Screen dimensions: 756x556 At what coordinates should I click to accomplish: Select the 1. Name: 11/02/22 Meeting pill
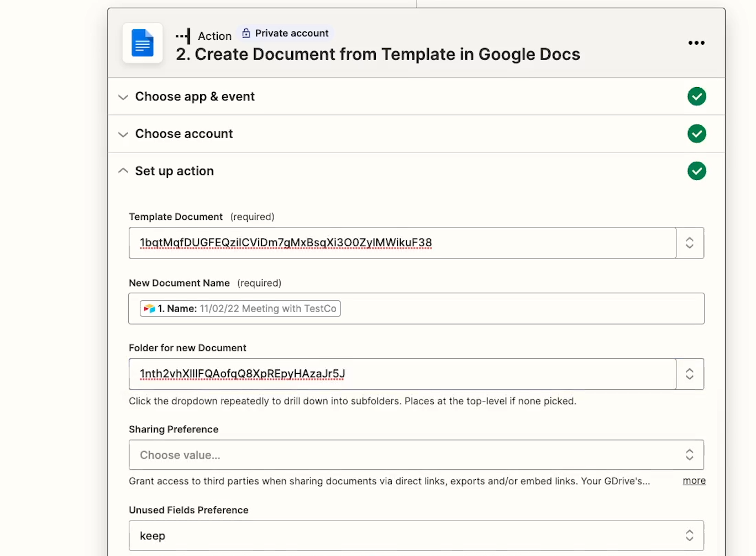click(x=240, y=309)
